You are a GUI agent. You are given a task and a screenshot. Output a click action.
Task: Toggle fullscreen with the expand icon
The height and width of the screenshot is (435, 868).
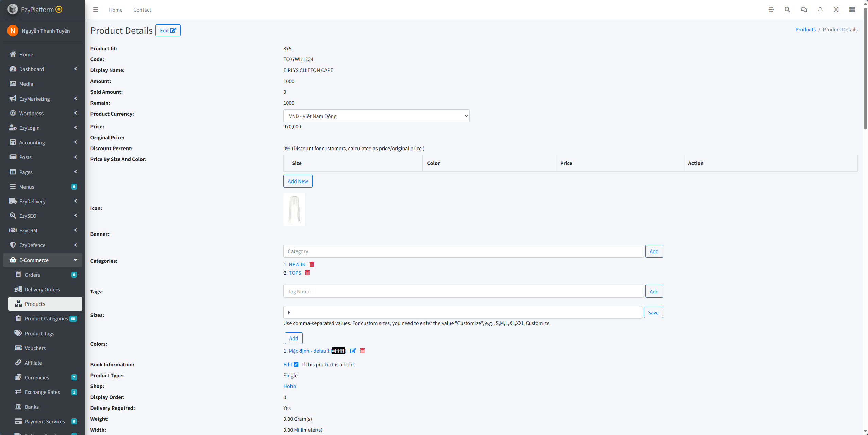click(x=836, y=10)
